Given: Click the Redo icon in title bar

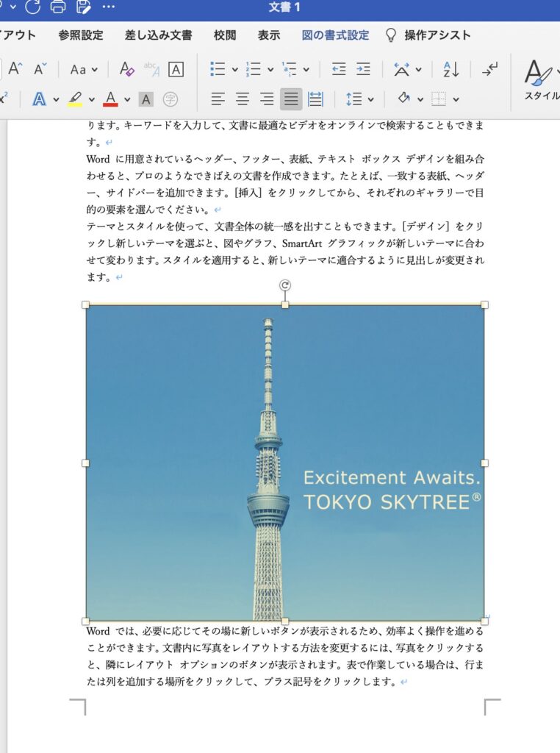Looking at the screenshot, I should (x=32, y=6).
